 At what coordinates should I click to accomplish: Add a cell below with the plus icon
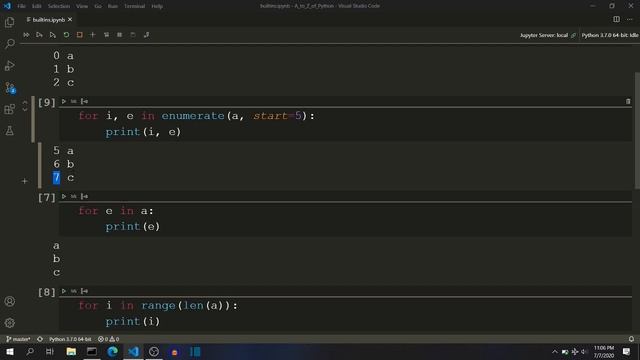pyautogui.click(x=24, y=181)
